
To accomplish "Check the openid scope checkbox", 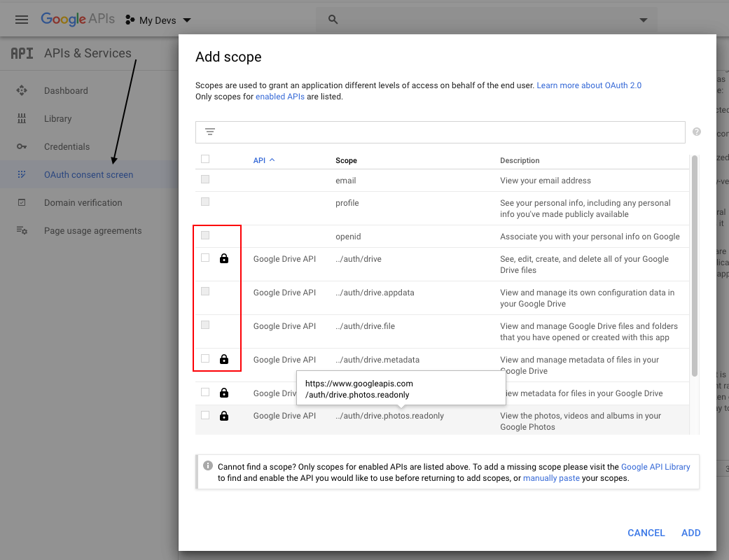I will click(x=204, y=235).
